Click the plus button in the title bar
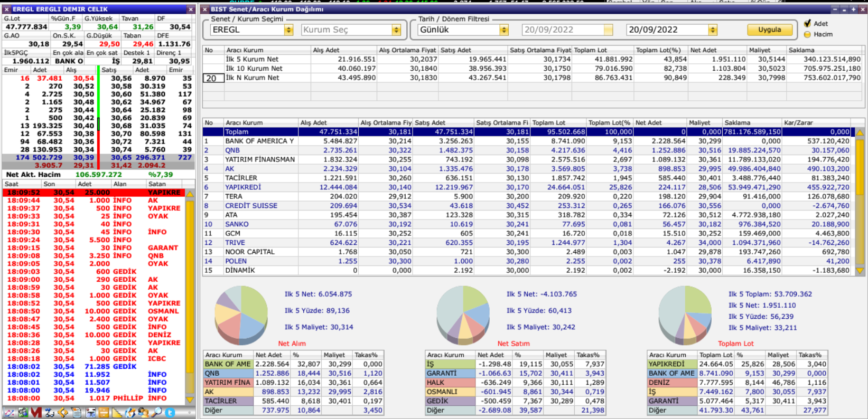The image size is (868, 419). point(853,9)
